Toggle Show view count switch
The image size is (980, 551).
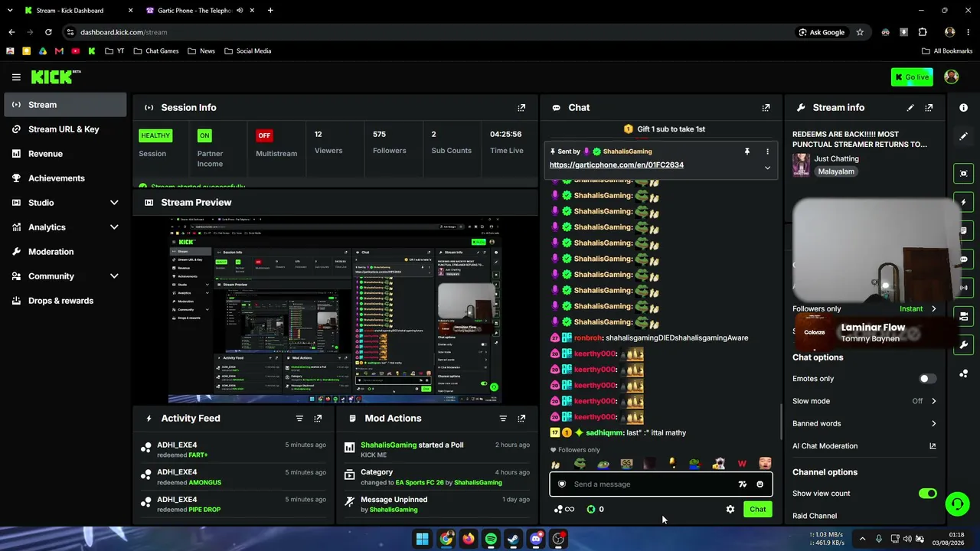coord(928,494)
